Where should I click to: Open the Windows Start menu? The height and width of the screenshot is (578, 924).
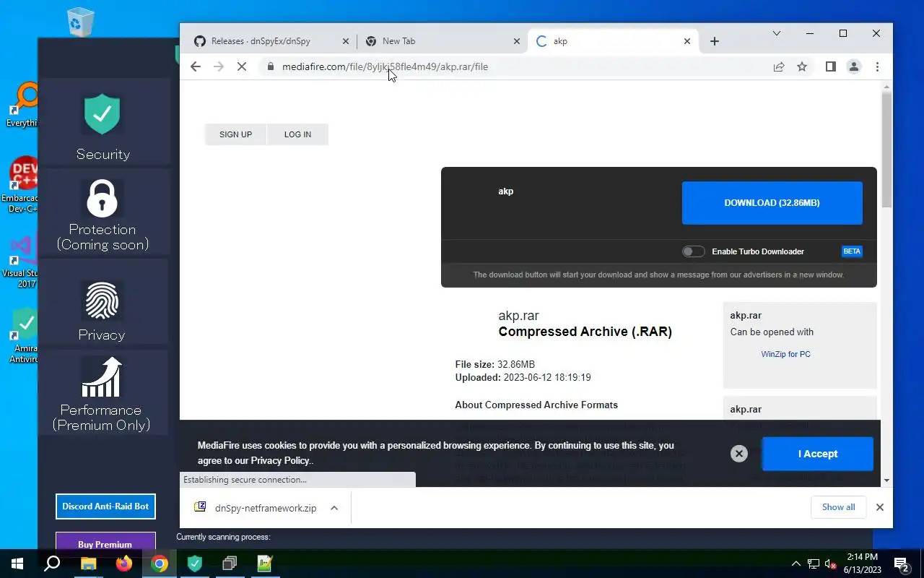17,564
